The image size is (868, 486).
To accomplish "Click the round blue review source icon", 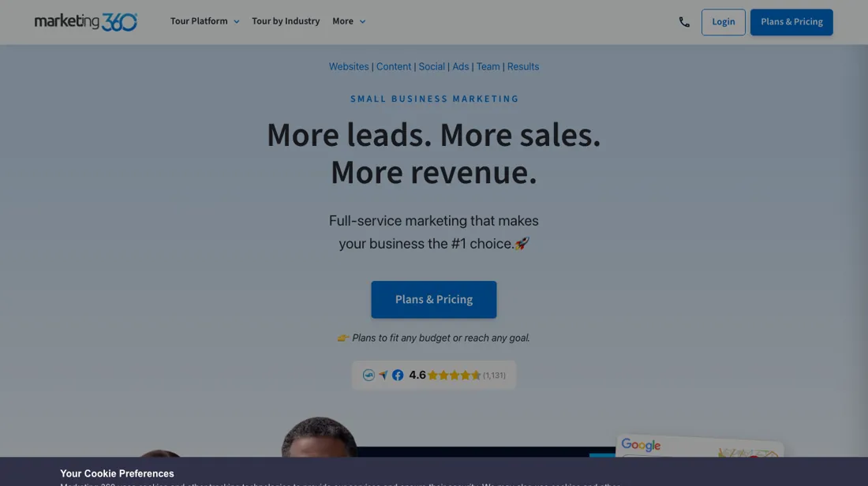I will (369, 376).
